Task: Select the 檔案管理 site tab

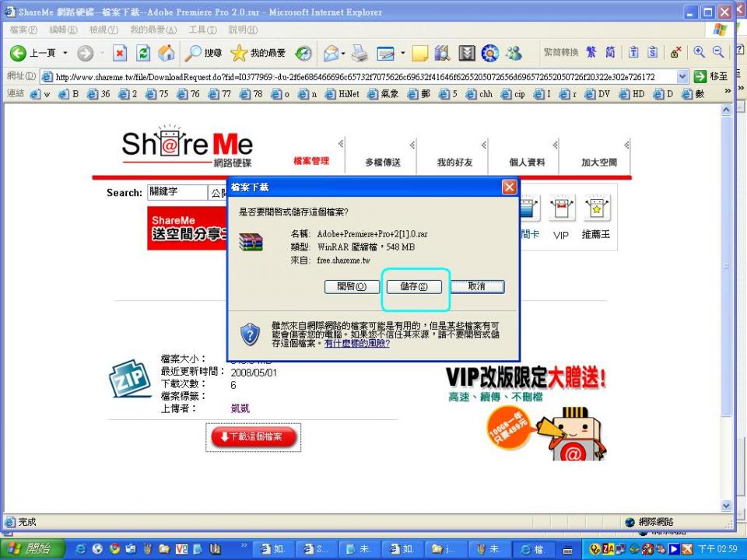Action: click(x=311, y=161)
